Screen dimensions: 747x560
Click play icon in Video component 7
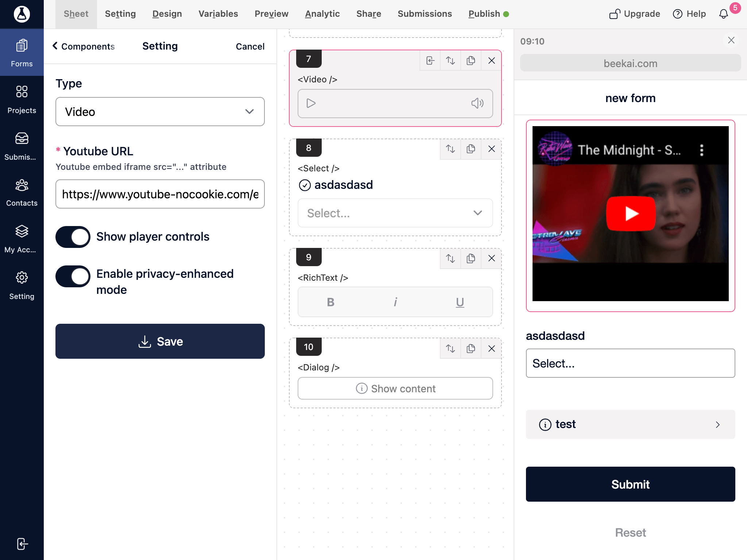click(x=311, y=103)
